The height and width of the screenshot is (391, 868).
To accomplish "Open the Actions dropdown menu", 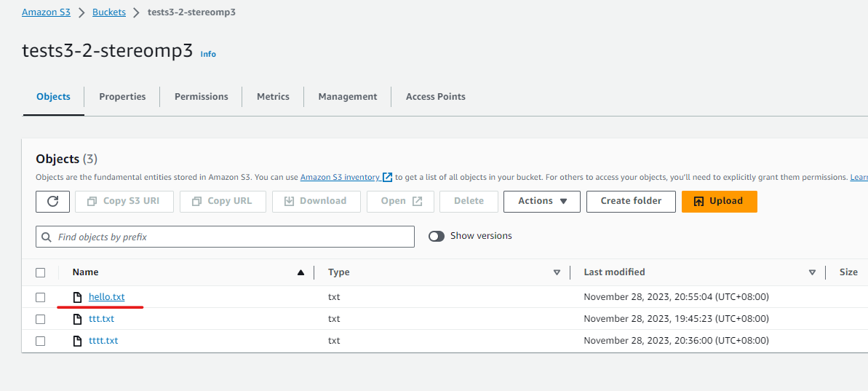I will coord(542,201).
